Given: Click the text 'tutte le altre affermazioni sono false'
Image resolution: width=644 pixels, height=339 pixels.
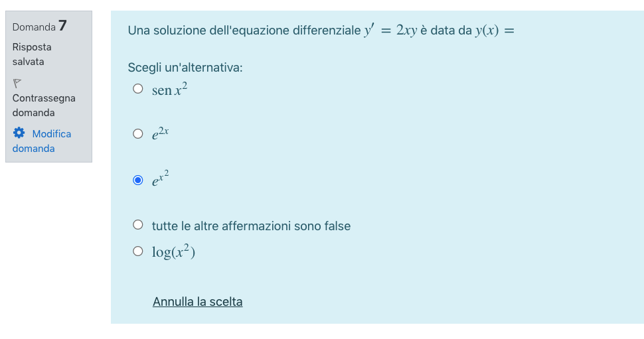Looking at the screenshot, I should (x=251, y=226).
